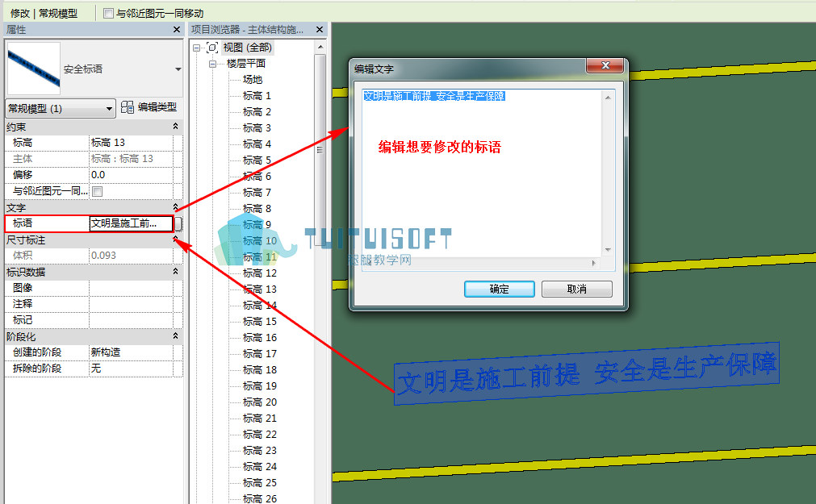Click the 编辑类型 edit type button
This screenshot has width=816, height=504.
click(149, 108)
